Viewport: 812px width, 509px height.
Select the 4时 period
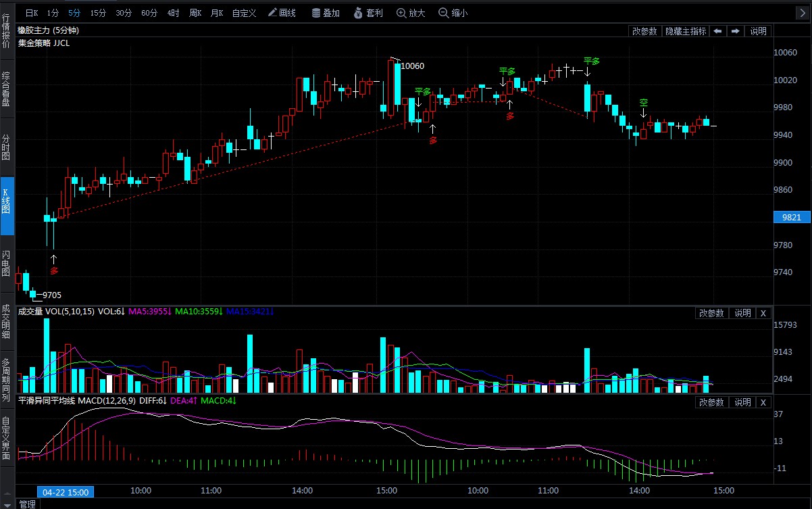tap(174, 13)
